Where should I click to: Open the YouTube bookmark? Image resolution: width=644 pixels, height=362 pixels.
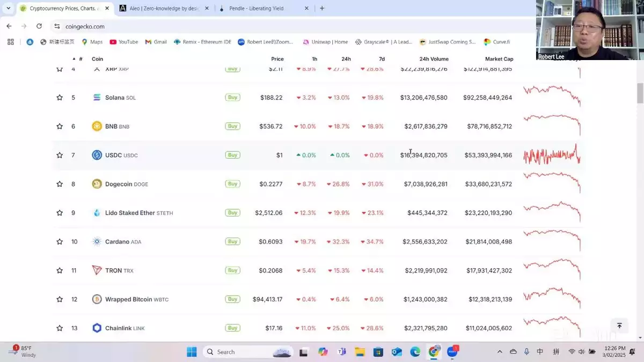point(124,42)
